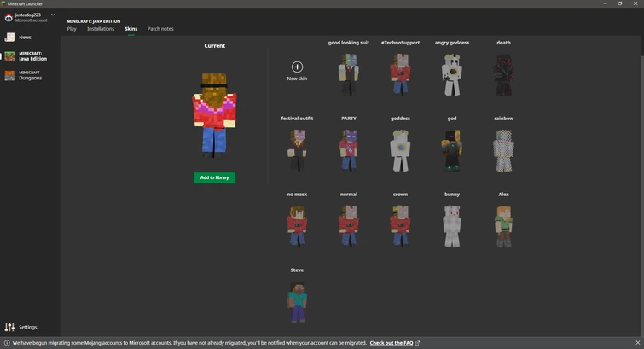The height and width of the screenshot is (349, 644).
Task: Click the News sidebar label
Action: click(25, 38)
